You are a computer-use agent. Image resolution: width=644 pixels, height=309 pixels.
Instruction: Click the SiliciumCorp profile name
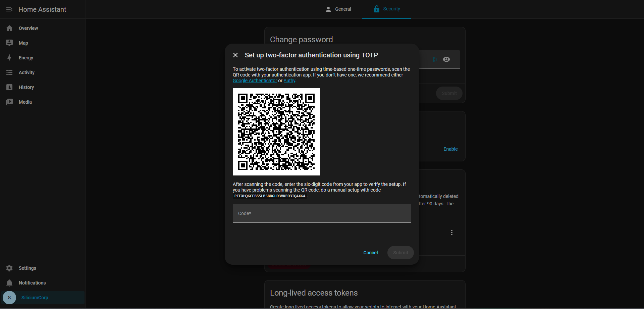click(35, 298)
